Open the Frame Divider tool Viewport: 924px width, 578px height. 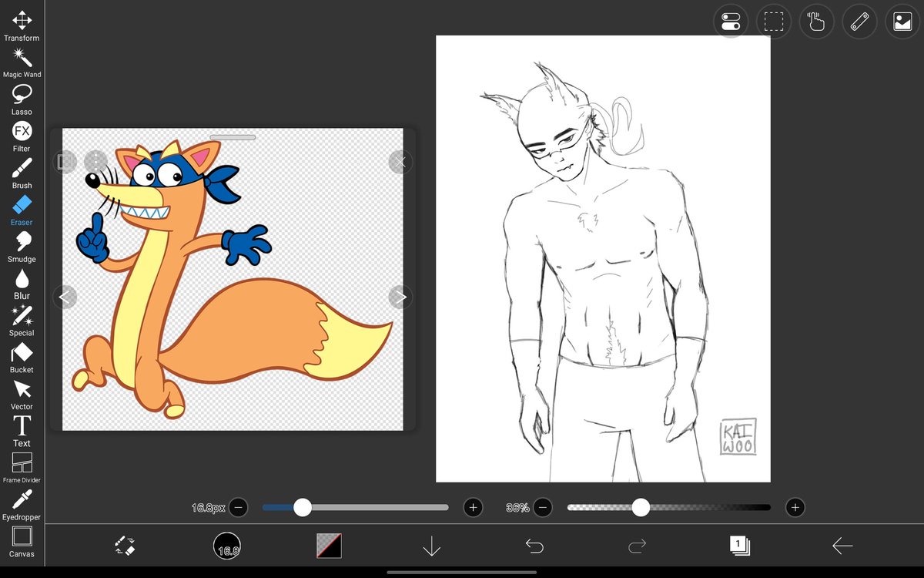22,469
